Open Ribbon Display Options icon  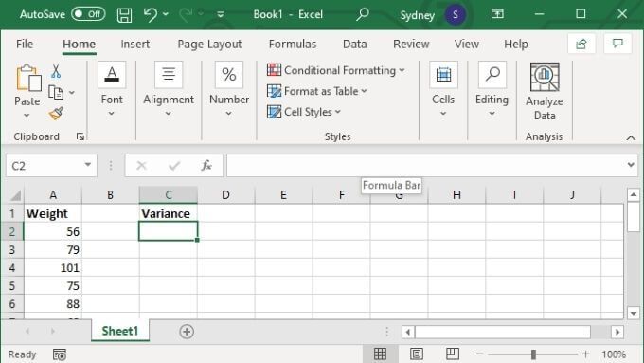tap(497, 14)
